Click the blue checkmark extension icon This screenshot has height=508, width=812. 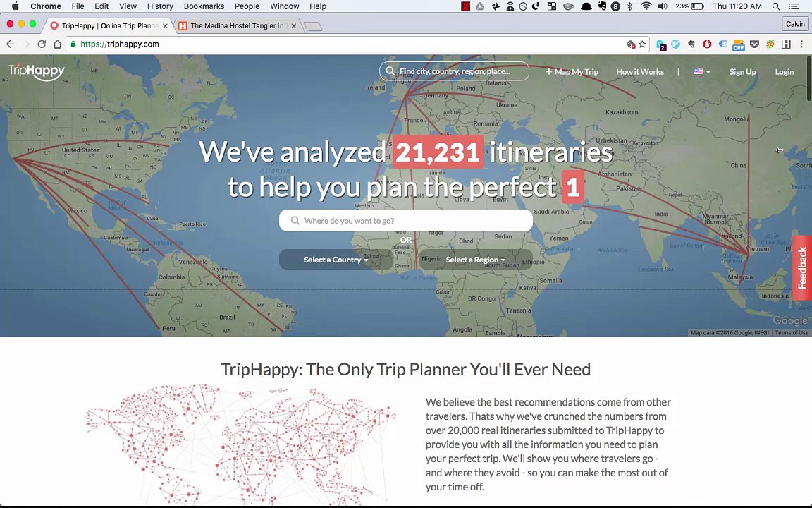675,44
